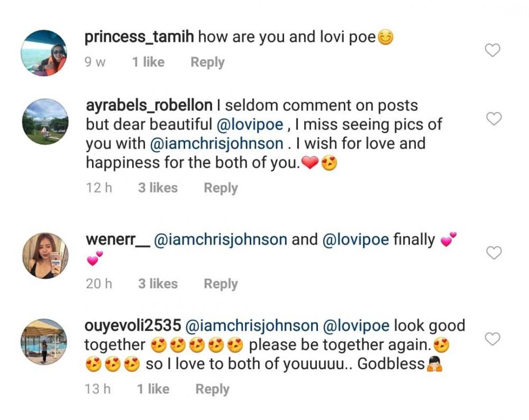Reply to wenerr__'s comment
The height and width of the screenshot is (420, 529).
click(x=221, y=284)
